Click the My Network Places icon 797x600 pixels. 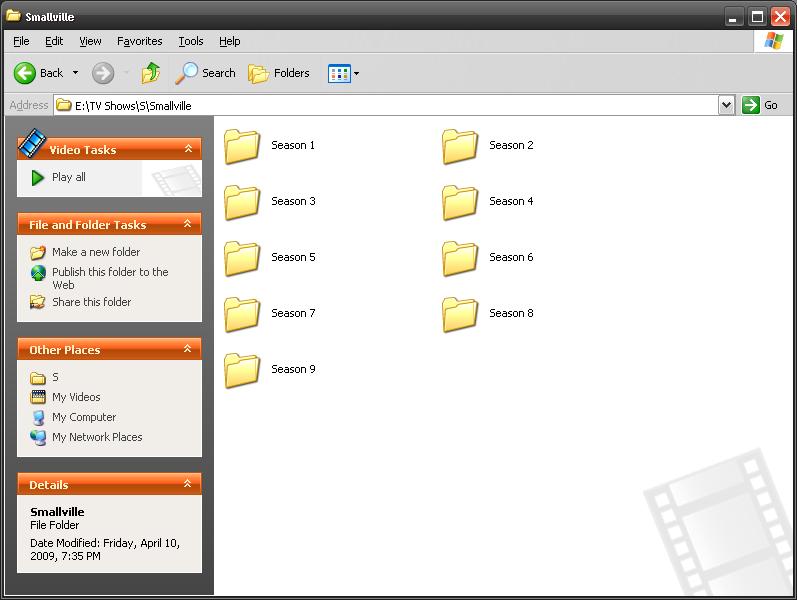coord(38,437)
